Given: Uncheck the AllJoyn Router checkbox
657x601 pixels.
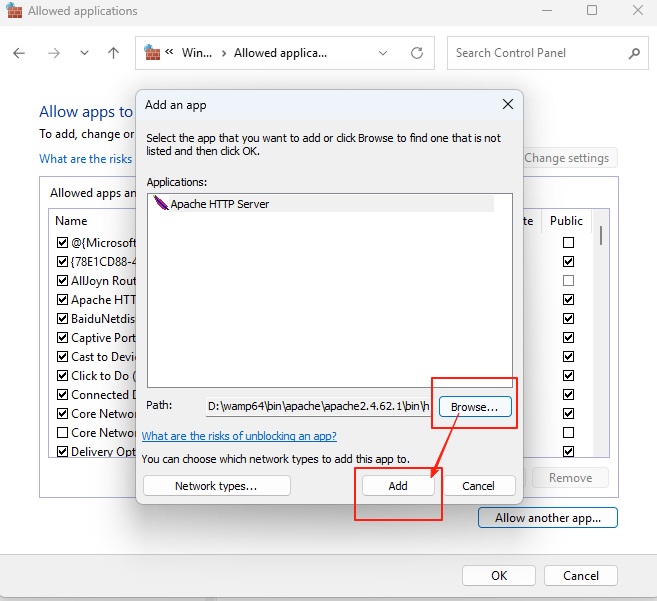Looking at the screenshot, I should tap(62, 280).
